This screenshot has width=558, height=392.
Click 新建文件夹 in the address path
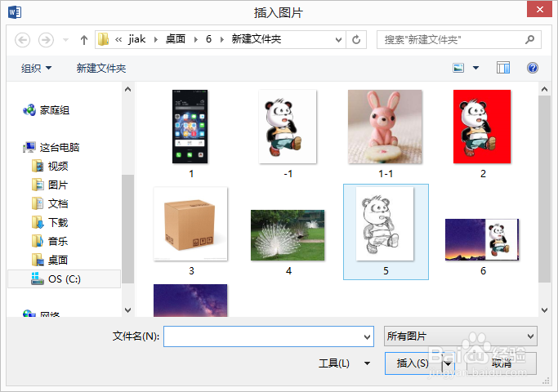(x=257, y=39)
